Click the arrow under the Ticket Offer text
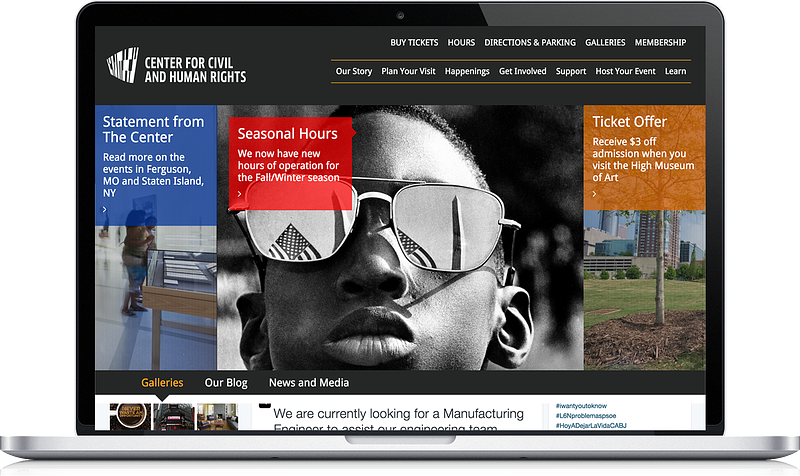Screen dimensions: 800x476 click(595, 194)
